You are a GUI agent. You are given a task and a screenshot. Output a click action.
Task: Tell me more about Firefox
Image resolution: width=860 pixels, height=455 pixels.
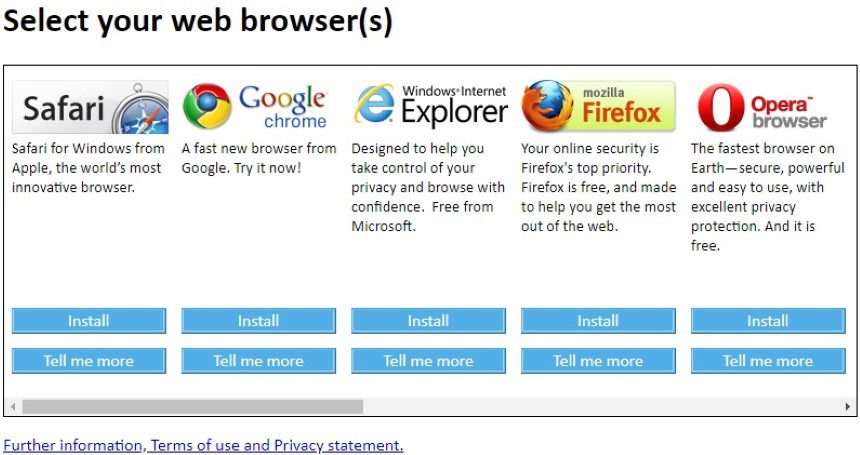[598, 361]
